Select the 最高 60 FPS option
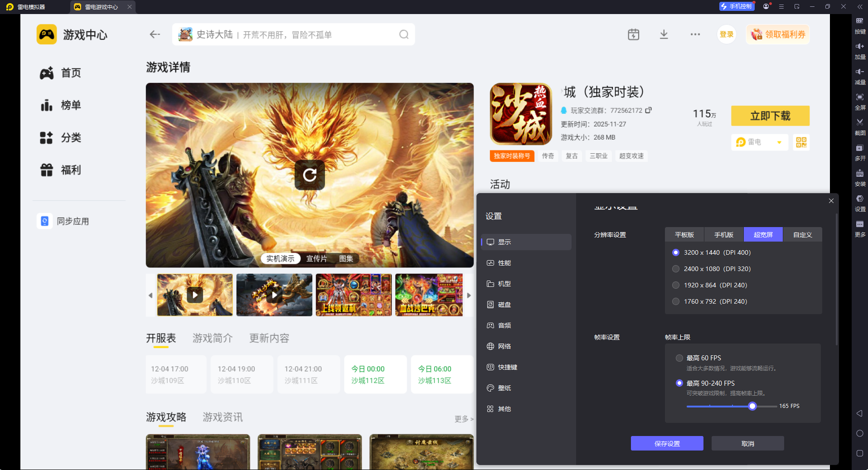This screenshot has height=470, width=868. 679,358
